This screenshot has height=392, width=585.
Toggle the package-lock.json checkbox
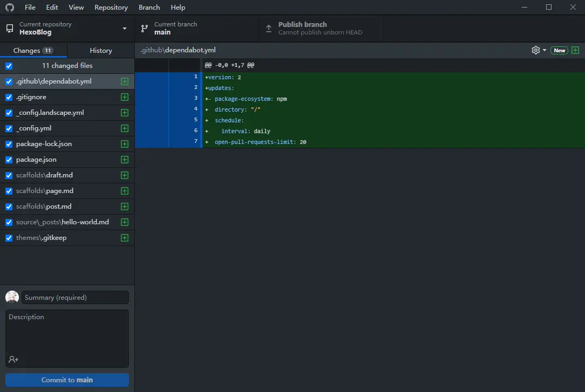(x=9, y=144)
